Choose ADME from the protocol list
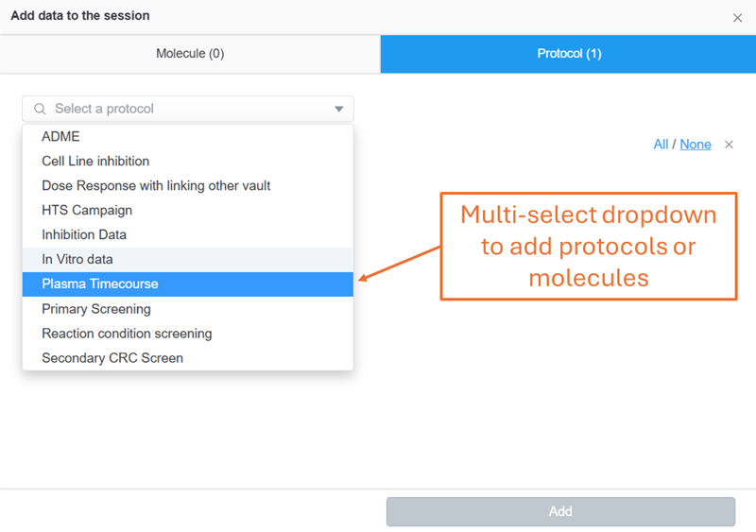This screenshot has width=756, height=532. pyautogui.click(x=61, y=137)
